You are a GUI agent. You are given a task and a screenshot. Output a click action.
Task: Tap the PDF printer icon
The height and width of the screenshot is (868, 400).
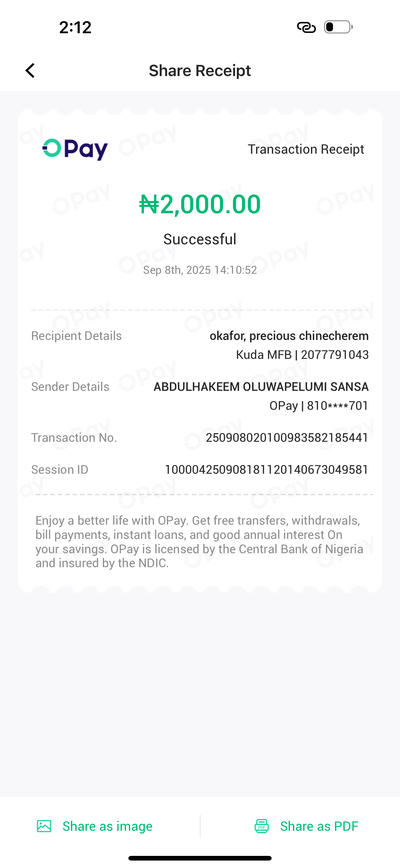pyautogui.click(x=262, y=826)
